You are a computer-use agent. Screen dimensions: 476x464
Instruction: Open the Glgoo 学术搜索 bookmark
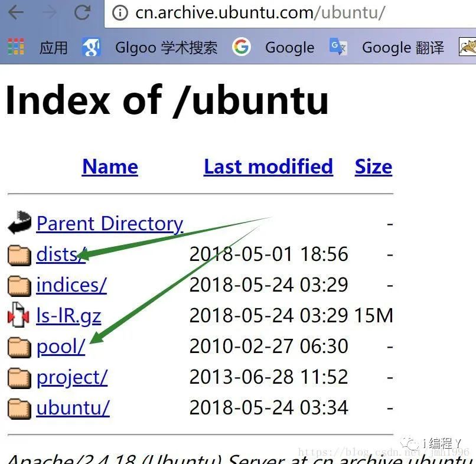tap(167, 48)
